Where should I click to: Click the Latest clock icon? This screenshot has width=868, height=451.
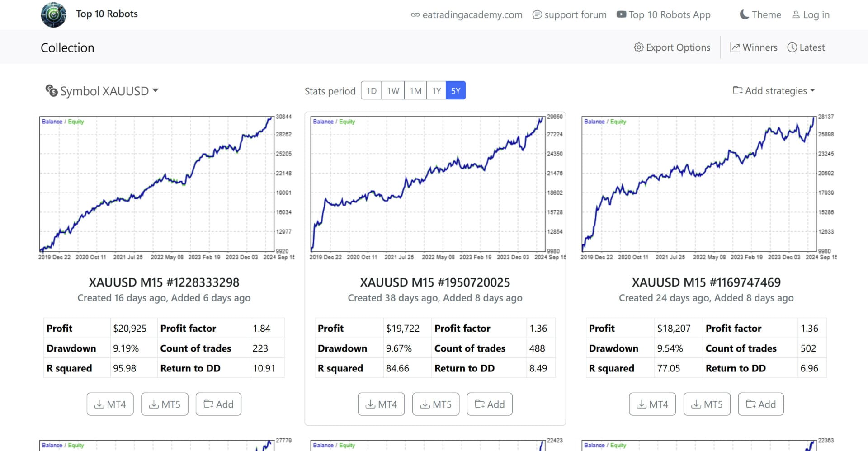[792, 47]
